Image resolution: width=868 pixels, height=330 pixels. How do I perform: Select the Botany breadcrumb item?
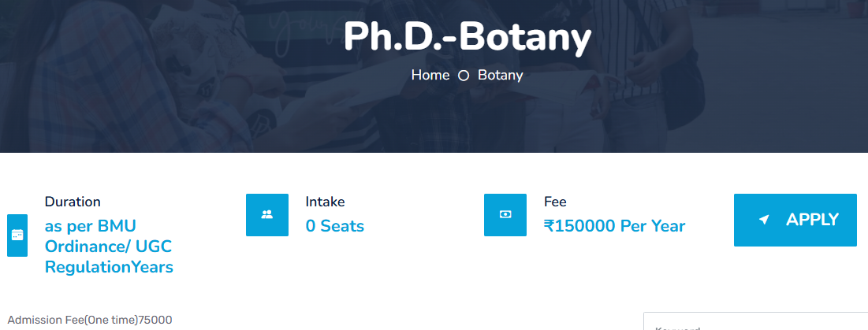coord(500,76)
